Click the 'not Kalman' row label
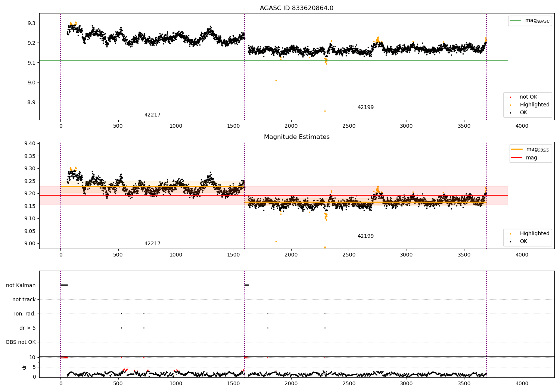The height and width of the screenshot is (392, 560). pyautogui.click(x=21, y=286)
